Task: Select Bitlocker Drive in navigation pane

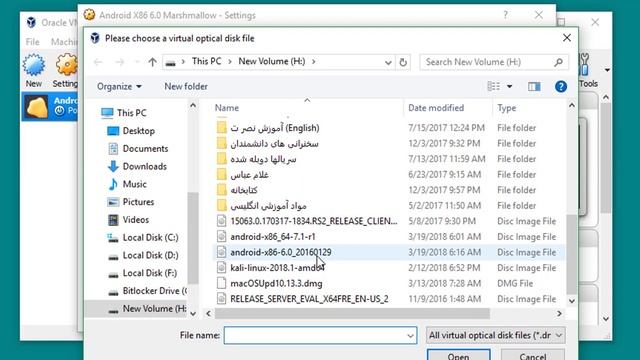Action: [x=147, y=291]
